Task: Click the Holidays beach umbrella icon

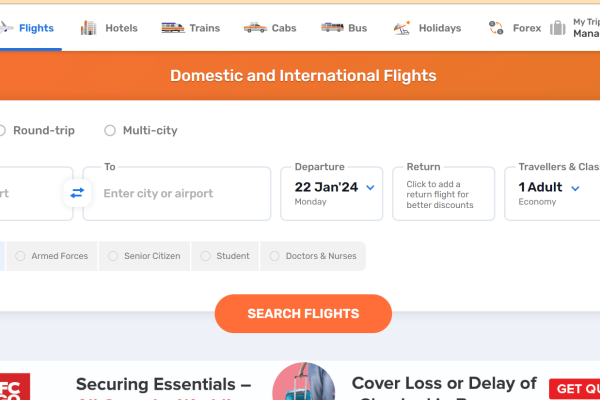Action: (x=402, y=28)
